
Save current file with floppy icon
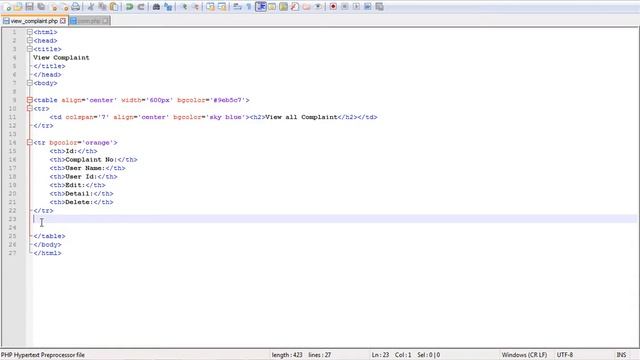(x=29, y=7)
